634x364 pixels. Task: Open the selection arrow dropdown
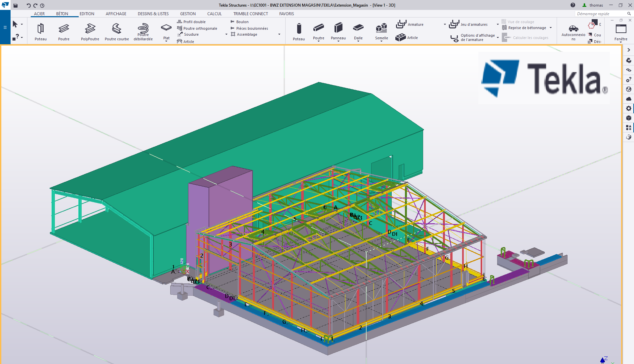(22, 24)
